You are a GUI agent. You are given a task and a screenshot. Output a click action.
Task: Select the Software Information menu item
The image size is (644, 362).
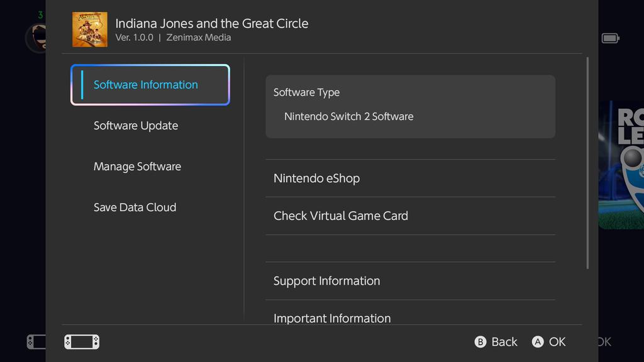point(150,85)
